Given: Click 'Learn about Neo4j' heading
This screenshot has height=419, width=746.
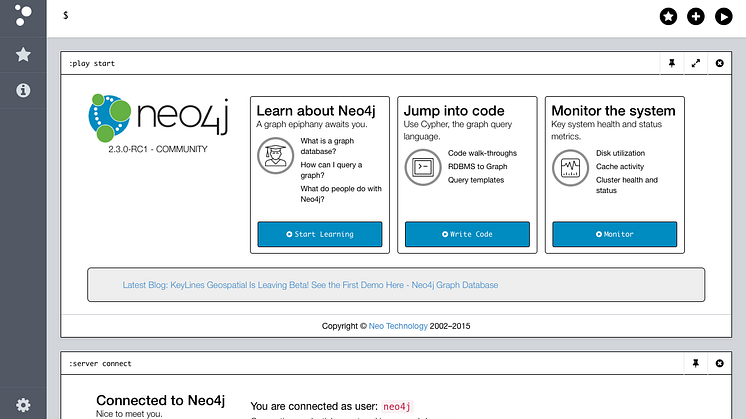Looking at the screenshot, I should click(316, 111).
